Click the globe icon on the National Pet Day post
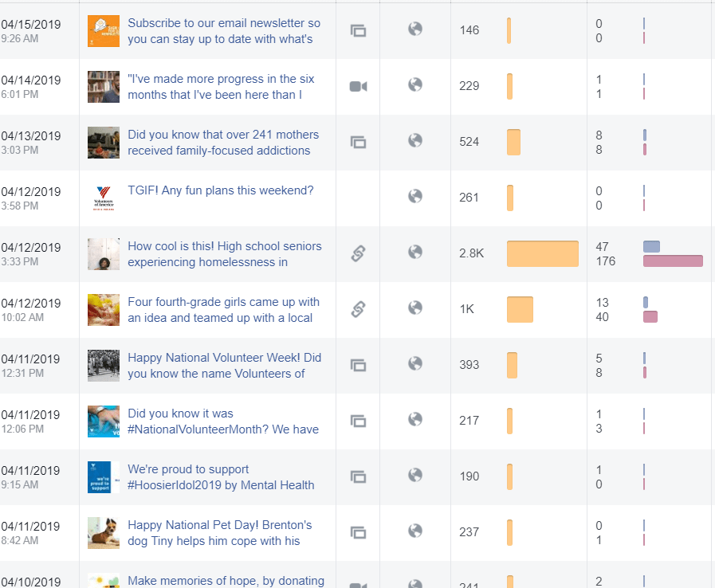 (x=414, y=531)
